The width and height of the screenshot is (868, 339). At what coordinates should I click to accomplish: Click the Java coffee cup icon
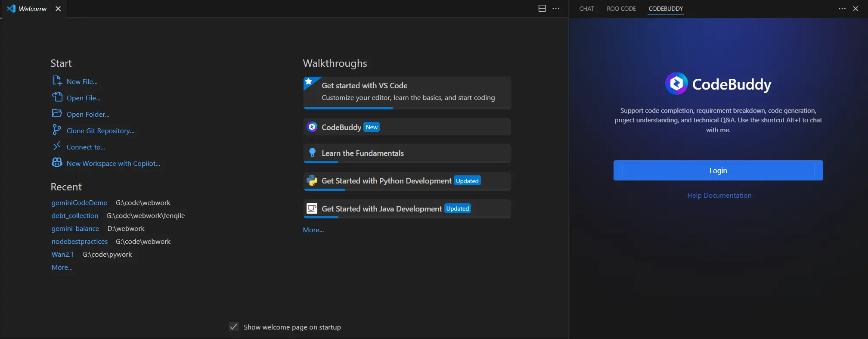pyautogui.click(x=312, y=208)
